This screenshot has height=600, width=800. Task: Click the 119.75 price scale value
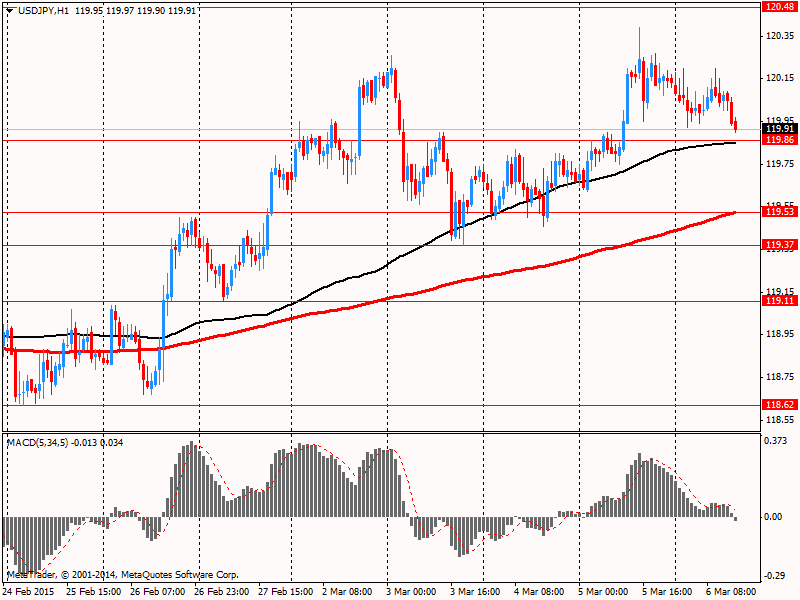[780, 164]
